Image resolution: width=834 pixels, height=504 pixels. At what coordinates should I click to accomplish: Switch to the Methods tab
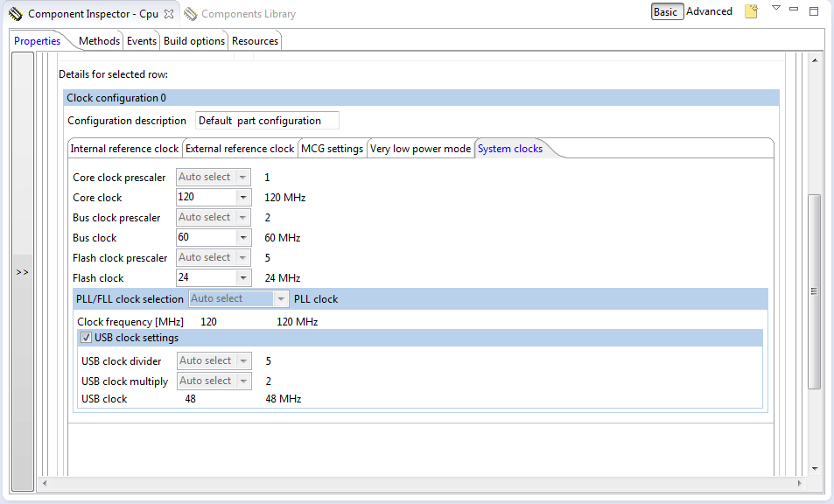[x=99, y=41]
